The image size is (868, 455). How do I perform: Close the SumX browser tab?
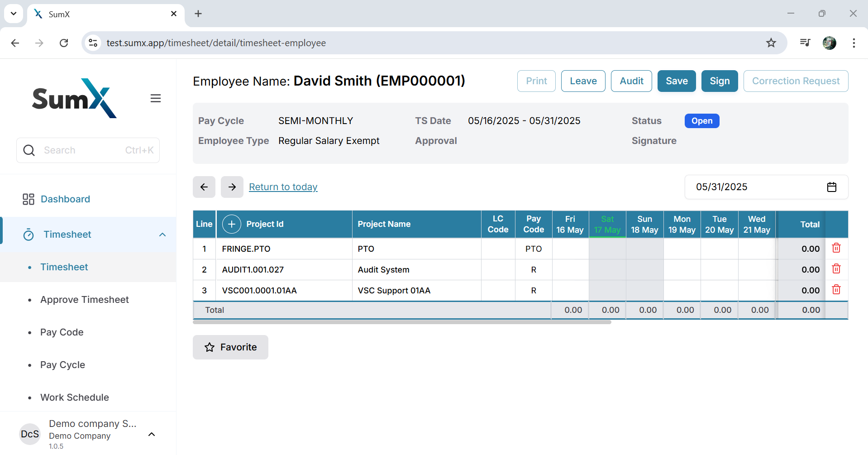pyautogui.click(x=174, y=14)
